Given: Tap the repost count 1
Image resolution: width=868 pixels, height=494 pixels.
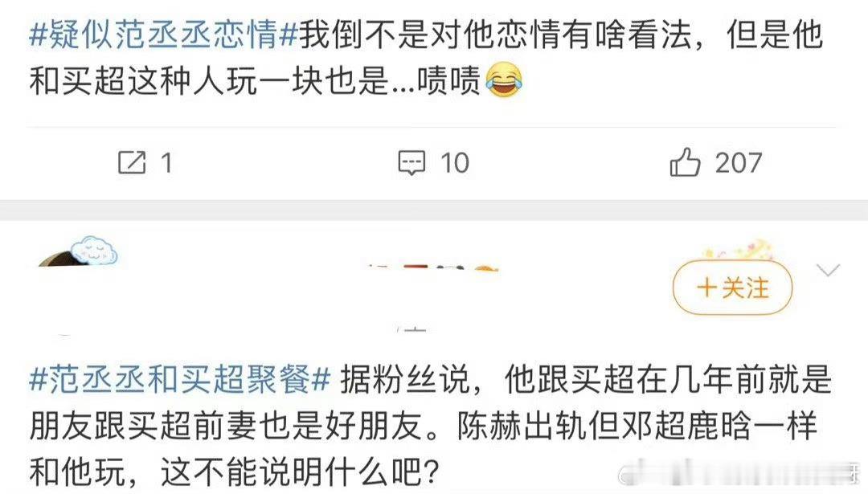Looking at the screenshot, I should (166, 162).
